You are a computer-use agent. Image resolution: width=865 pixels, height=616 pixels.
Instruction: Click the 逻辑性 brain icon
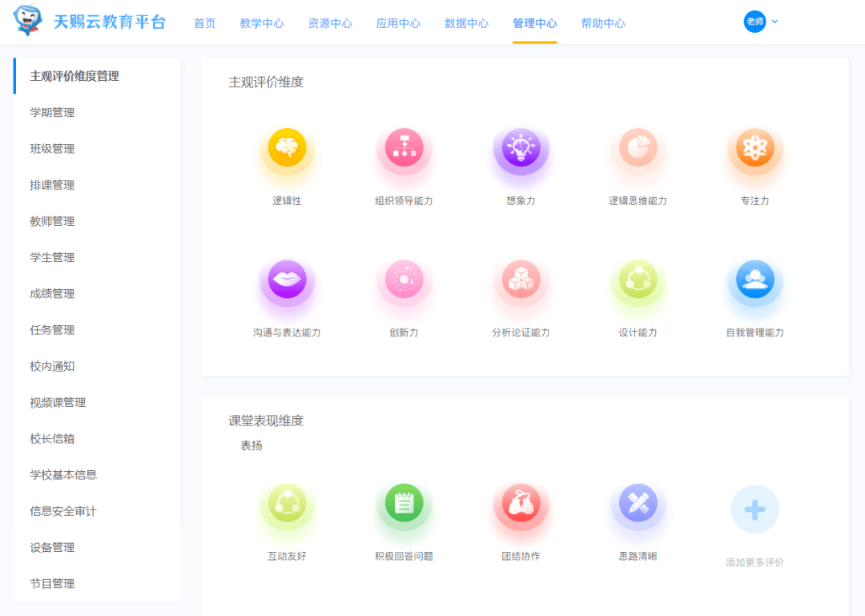point(287,148)
